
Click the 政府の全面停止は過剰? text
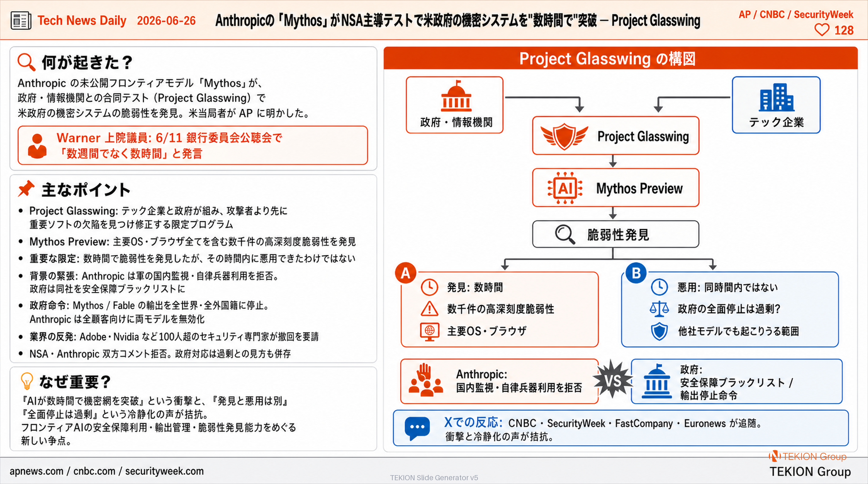(x=729, y=309)
